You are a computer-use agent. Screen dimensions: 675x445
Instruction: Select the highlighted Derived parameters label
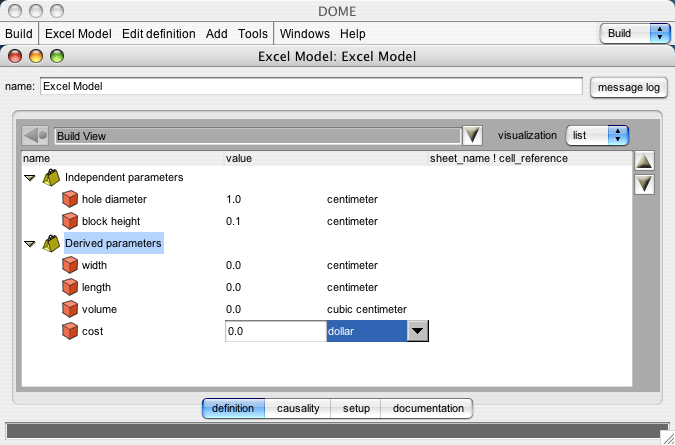pos(114,243)
